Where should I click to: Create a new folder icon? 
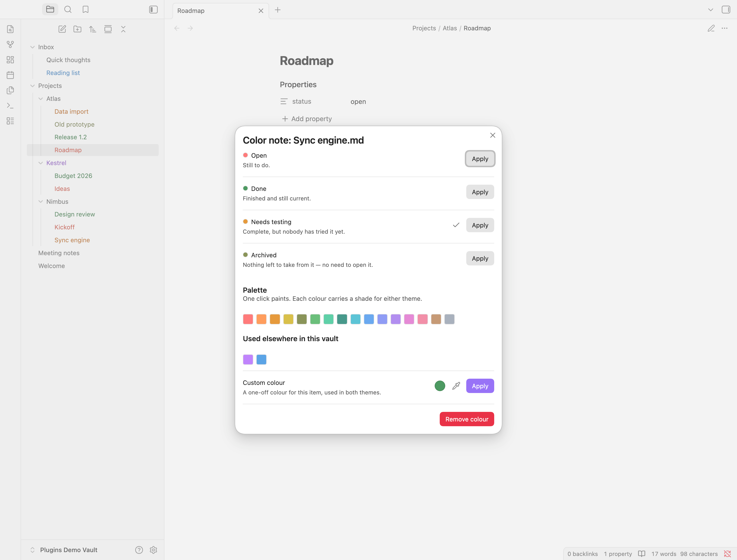(x=77, y=29)
